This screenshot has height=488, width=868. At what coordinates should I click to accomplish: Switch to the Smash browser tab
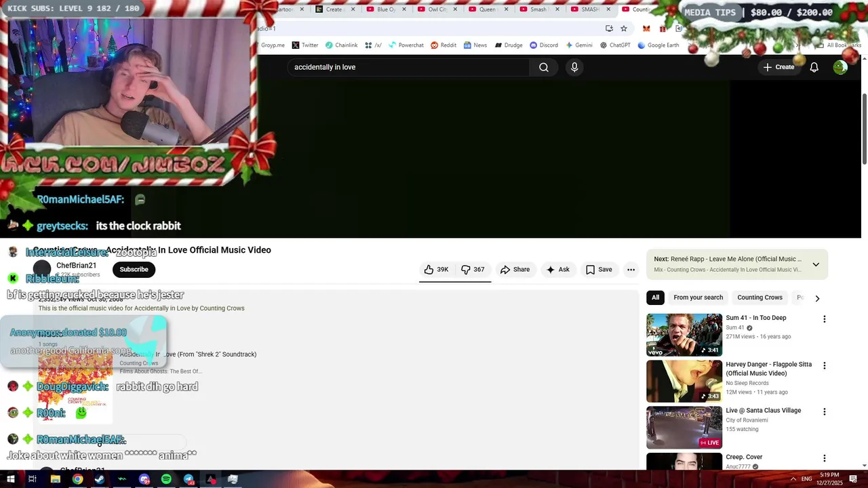click(x=538, y=9)
